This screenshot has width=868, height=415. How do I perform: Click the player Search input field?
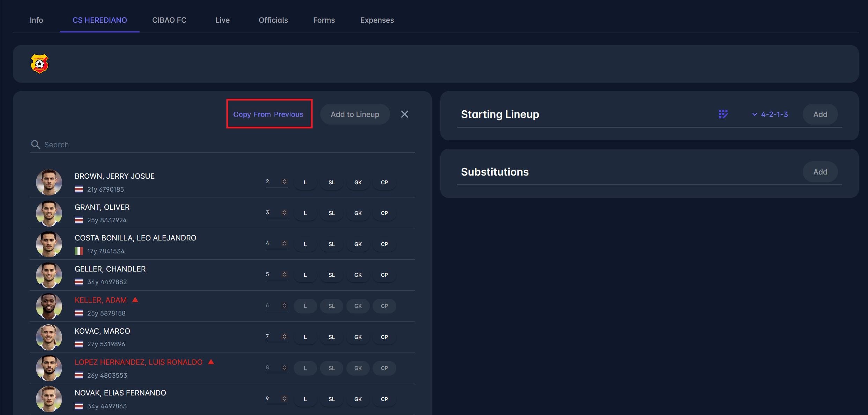tap(227, 144)
